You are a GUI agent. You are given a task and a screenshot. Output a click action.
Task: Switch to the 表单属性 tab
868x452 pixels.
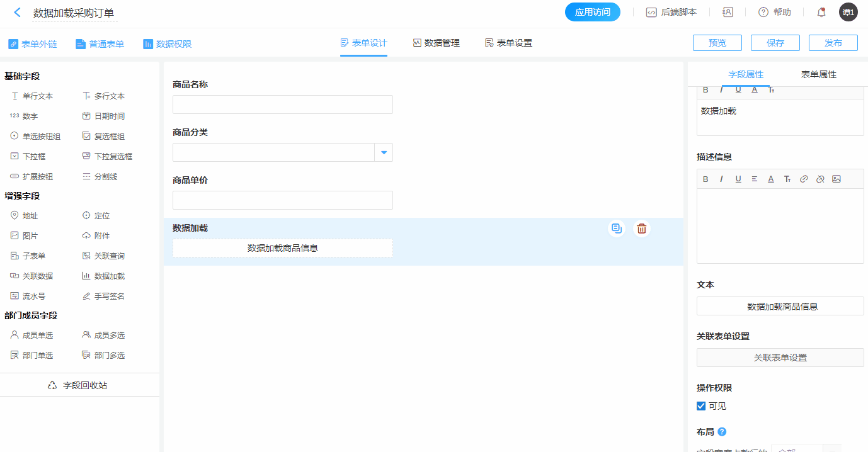pos(818,74)
